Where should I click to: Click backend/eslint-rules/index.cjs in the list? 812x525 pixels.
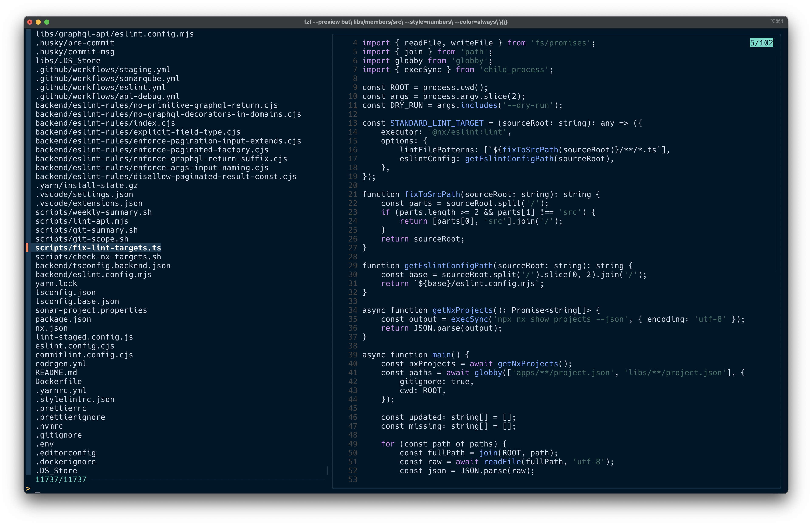coord(105,123)
